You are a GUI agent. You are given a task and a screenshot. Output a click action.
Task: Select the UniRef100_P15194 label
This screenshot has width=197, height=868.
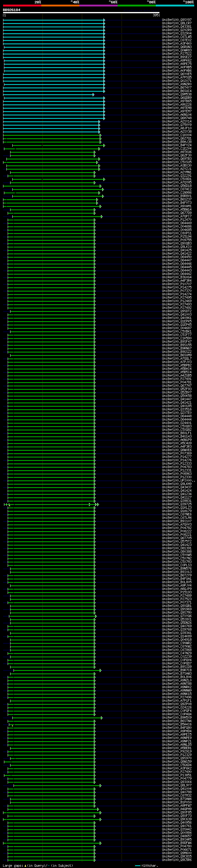[177, 236]
